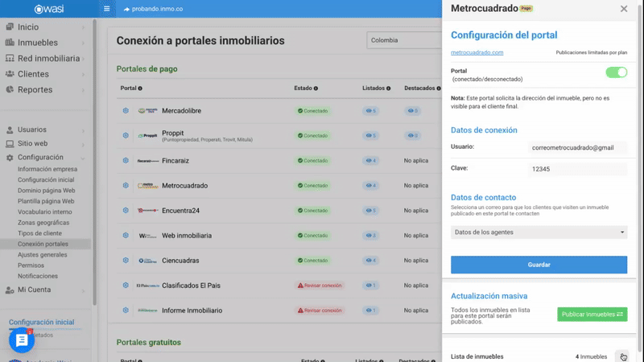Click icon beside 4 Inmuebles list
644x362 pixels.
coord(622,356)
